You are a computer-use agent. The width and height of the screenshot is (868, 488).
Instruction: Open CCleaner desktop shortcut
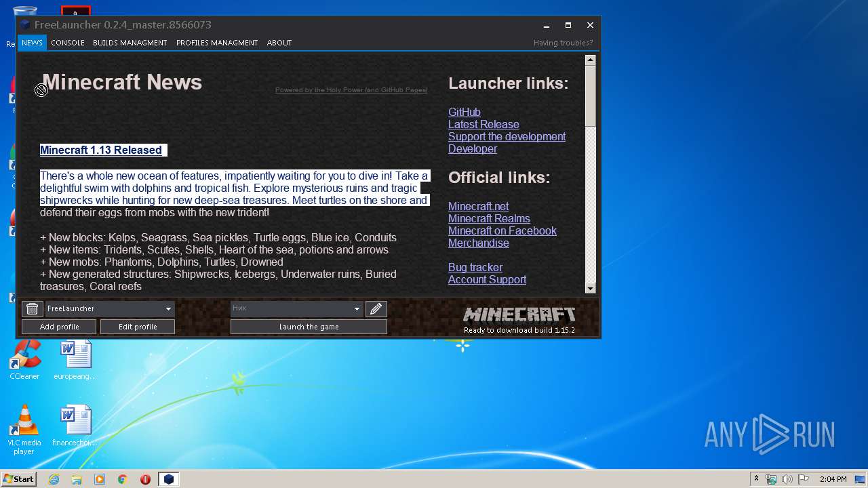pyautogui.click(x=24, y=360)
